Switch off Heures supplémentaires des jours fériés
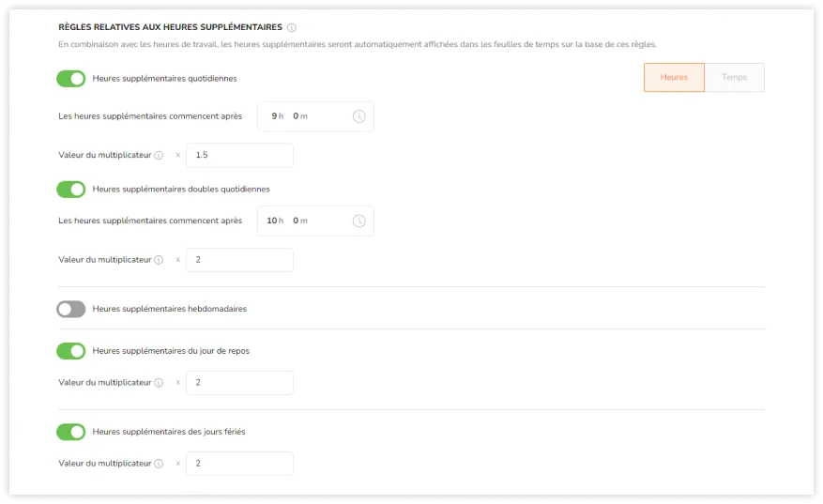823x504 pixels. coord(71,432)
